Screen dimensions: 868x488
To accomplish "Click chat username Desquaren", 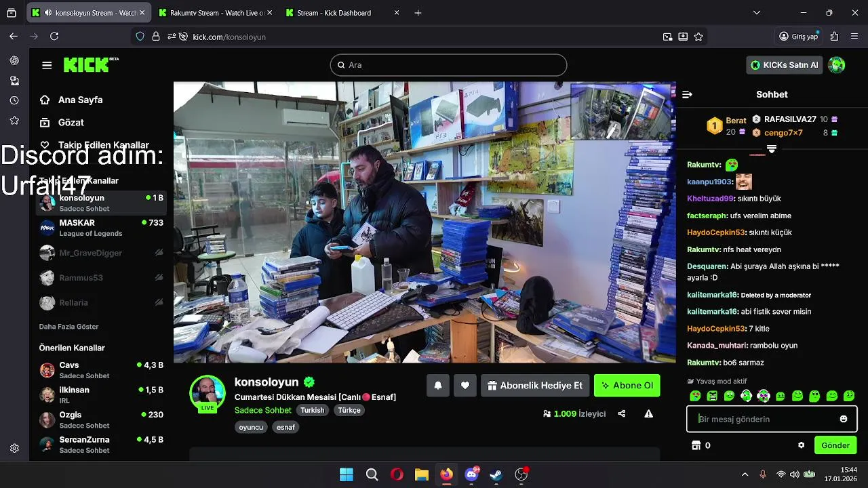I will pos(707,266).
